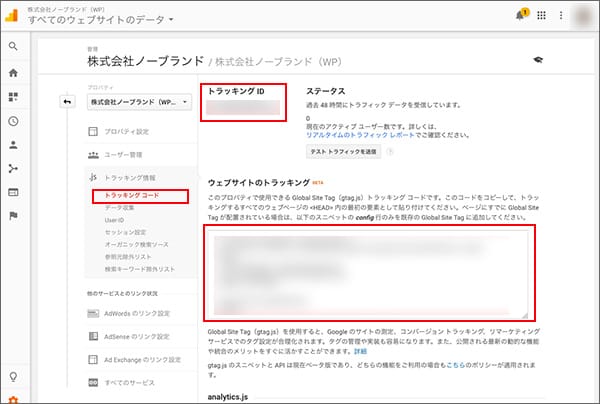Viewport: 600px width, 404px height.
Task: Open Admin gear icon at sidebar bottom
Action: click(13, 399)
